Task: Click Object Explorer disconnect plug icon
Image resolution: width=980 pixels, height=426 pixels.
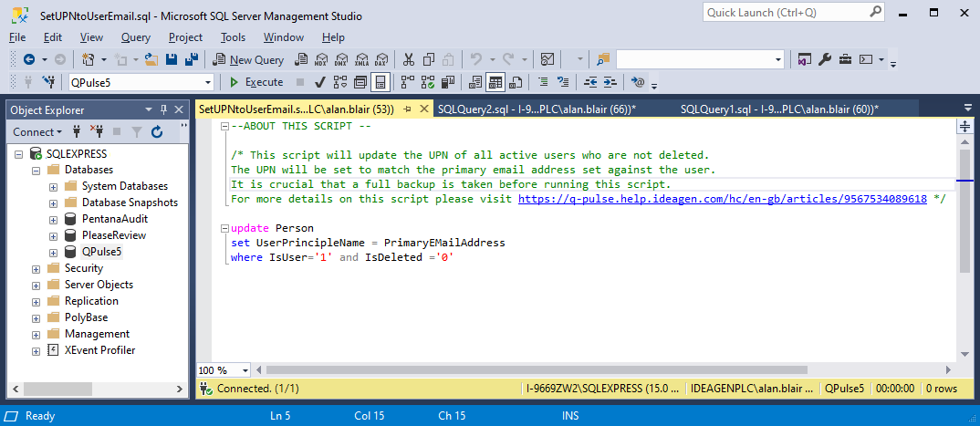Action: [x=96, y=131]
